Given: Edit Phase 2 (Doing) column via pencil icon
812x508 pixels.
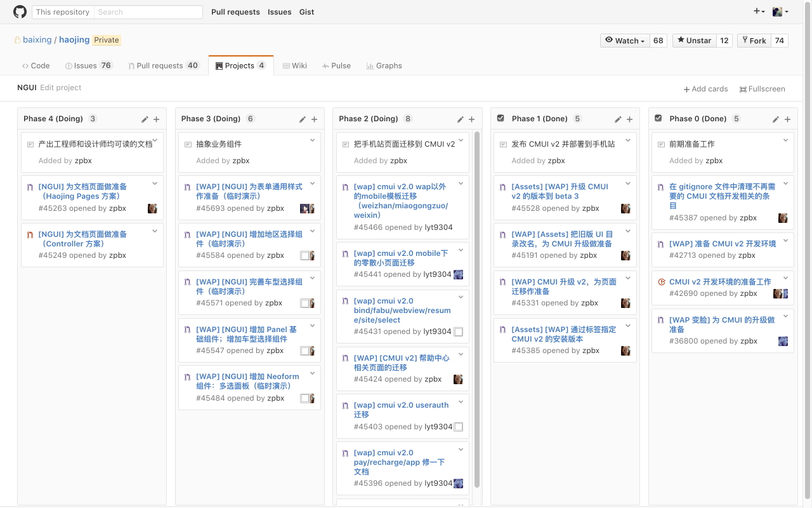Looking at the screenshot, I should [461, 119].
